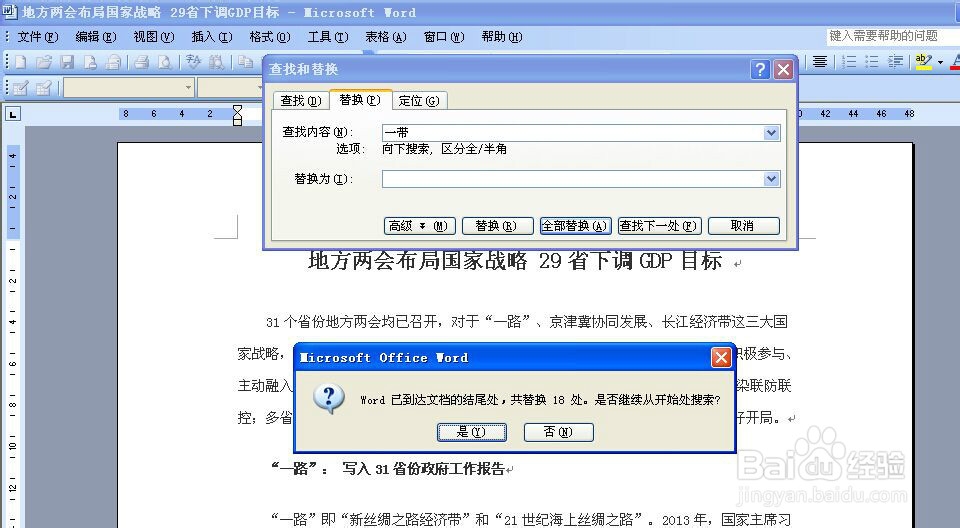Click the 全部替换(A) Replace All button
The image size is (960, 528).
(x=575, y=226)
